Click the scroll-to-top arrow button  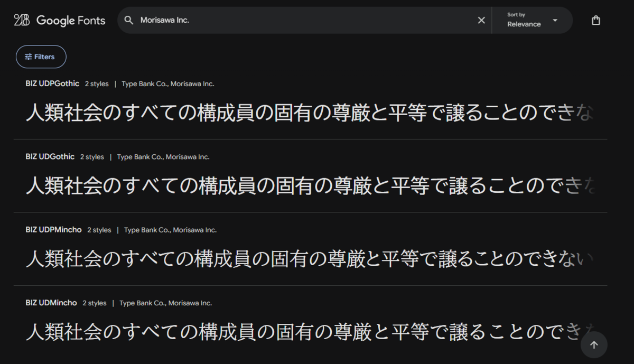point(594,345)
